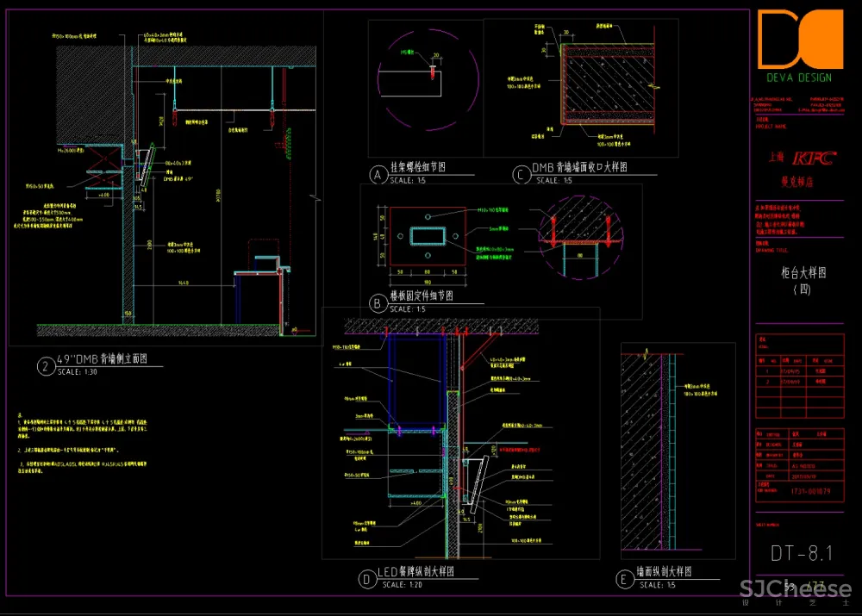
Task: Select the 挂架螺栓细节图 title
Action: [x=420, y=168]
